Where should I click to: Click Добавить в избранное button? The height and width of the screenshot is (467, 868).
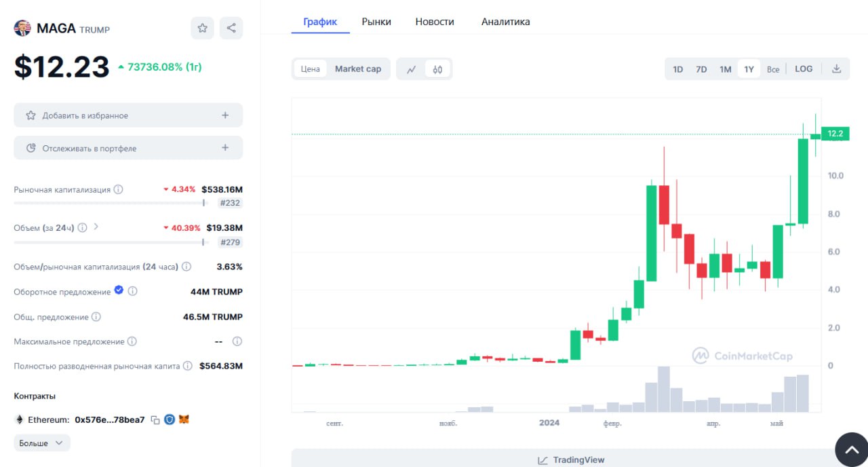128,115
